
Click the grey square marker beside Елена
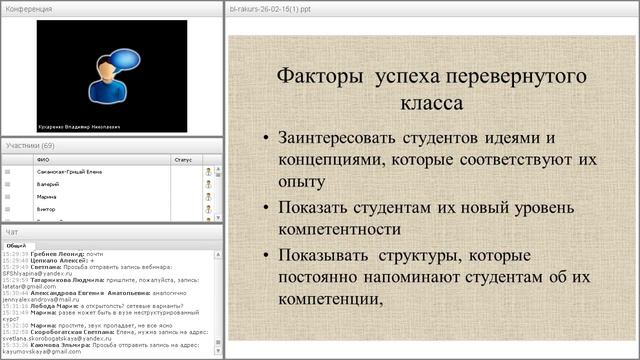tap(7, 172)
